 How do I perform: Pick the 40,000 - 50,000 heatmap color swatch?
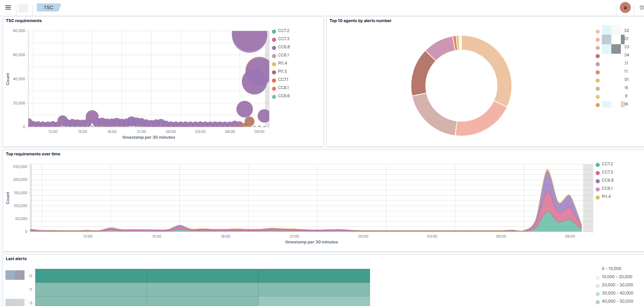598,302
